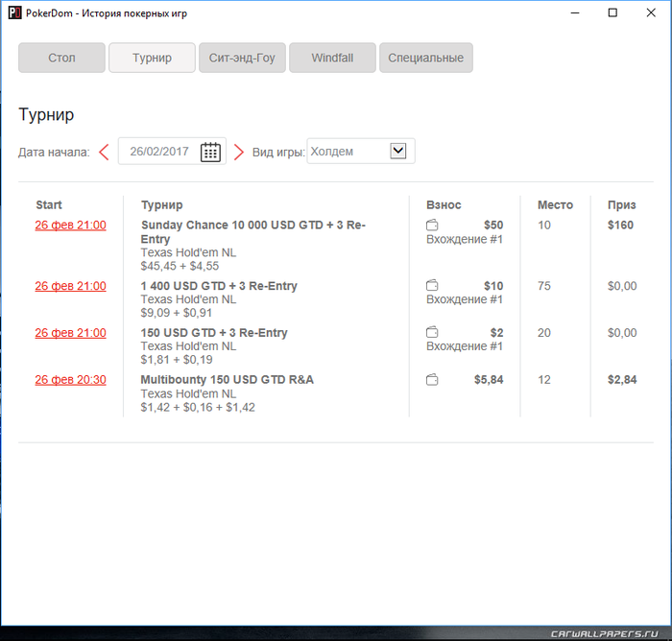Click the $5,84 buy-in amount

coord(489,380)
